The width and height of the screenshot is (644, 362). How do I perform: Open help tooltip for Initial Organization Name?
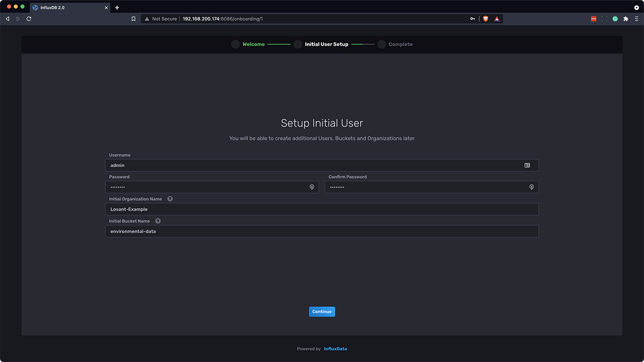click(x=170, y=199)
